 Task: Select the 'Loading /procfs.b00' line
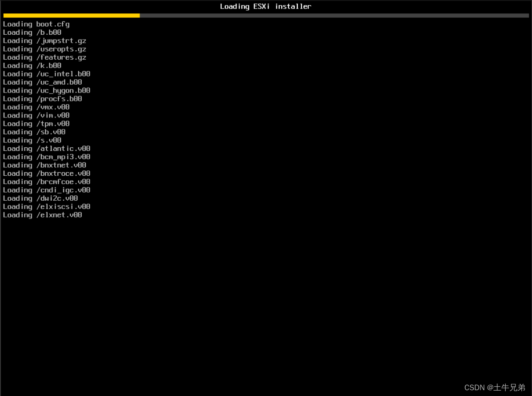[42, 99]
